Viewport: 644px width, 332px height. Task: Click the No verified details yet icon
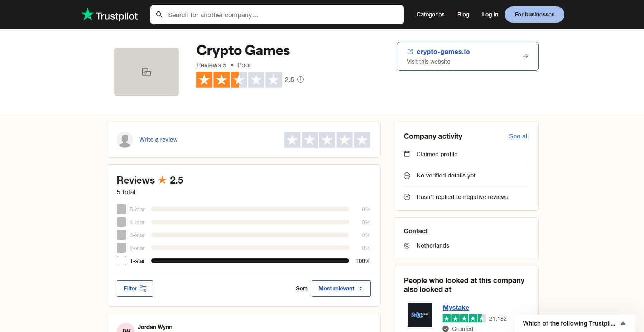[x=407, y=175]
